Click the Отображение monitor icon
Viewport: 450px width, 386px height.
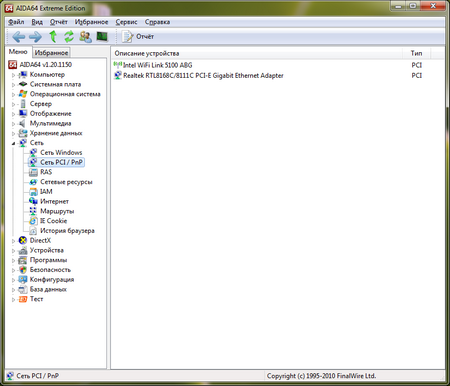click(23, 113)
